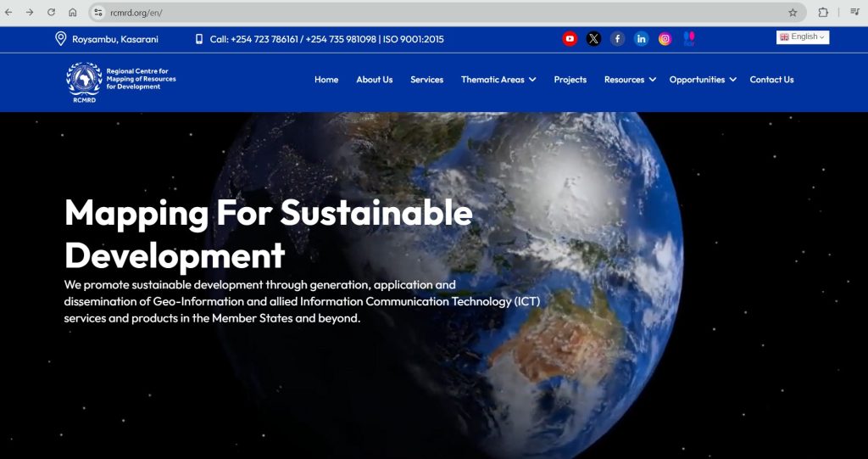Open the YouTube social media icon
This screenshot has height=459, width=868.
click(570, 38)
